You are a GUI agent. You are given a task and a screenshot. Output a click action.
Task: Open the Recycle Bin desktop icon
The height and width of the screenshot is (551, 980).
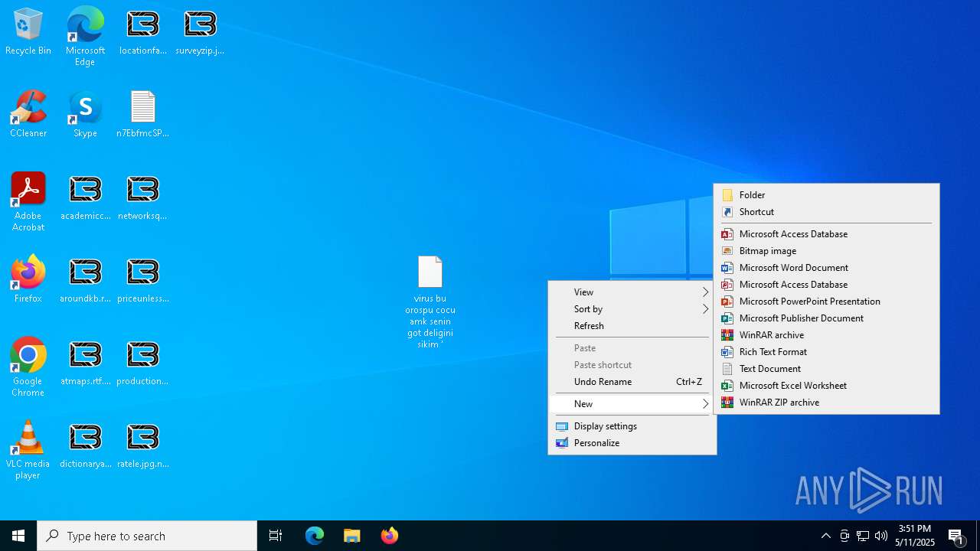click(28, 32)
